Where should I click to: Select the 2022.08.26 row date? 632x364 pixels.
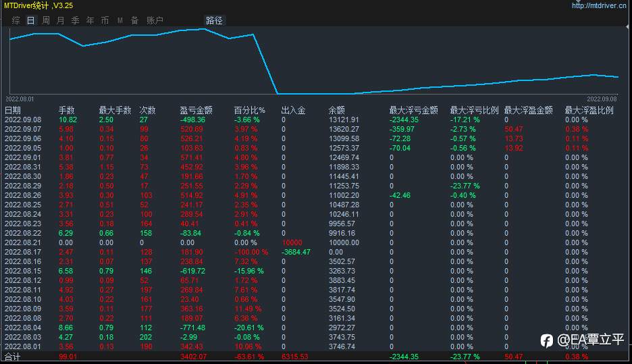[x=23, y=195]
